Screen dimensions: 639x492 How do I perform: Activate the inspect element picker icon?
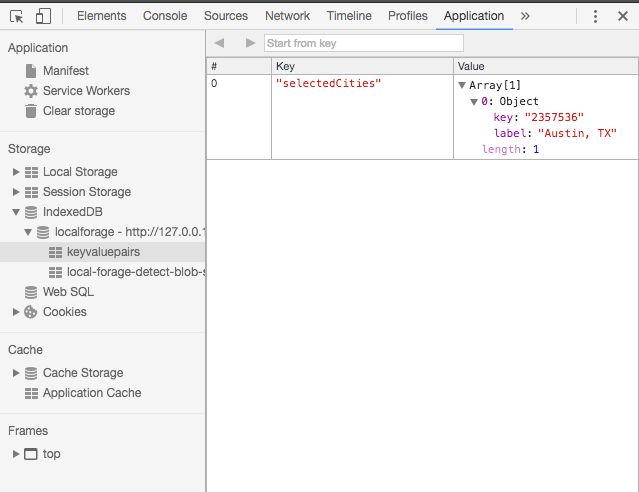(x=17, y=17)
